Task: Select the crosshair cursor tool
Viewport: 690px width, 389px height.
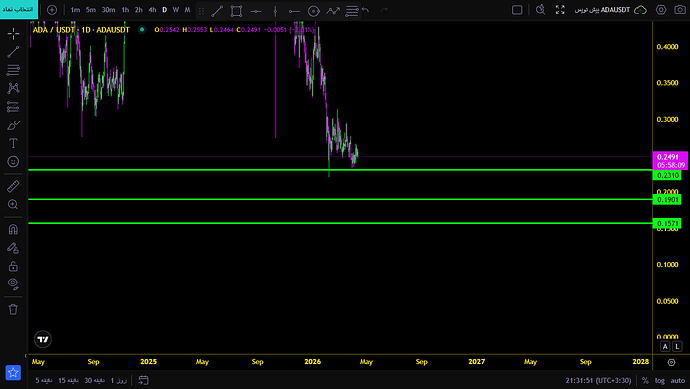Action: pyautogui.click(x=13, y=33)
